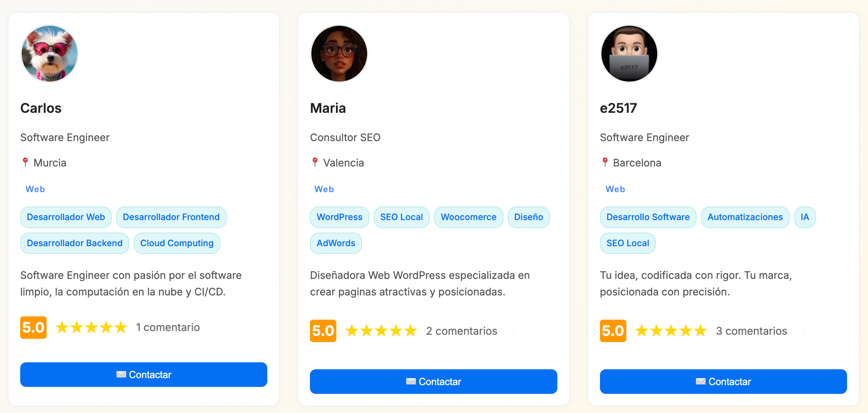Select the Cloud Computing tag

coord(177,243)
